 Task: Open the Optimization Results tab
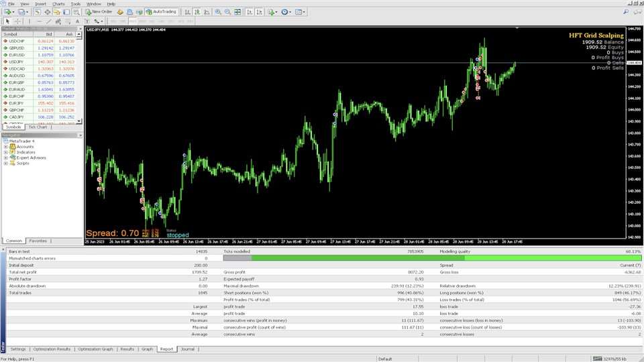(x=52, y=349)
